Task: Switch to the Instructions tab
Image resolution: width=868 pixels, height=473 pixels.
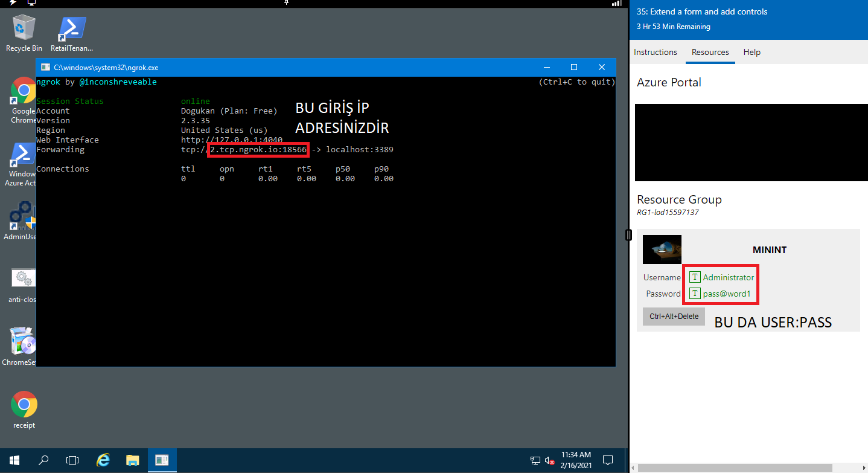Action: [656, 52]
